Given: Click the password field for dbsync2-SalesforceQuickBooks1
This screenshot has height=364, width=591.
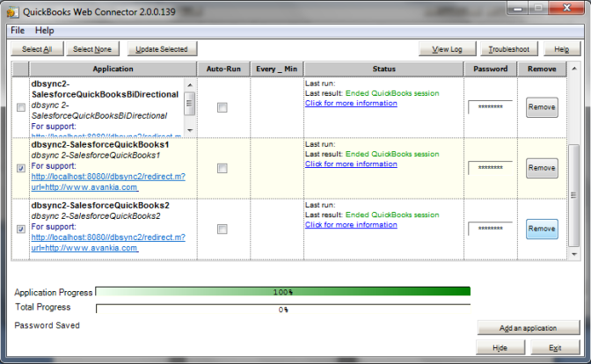Looking at the screenshot, I should coord(490,167).
